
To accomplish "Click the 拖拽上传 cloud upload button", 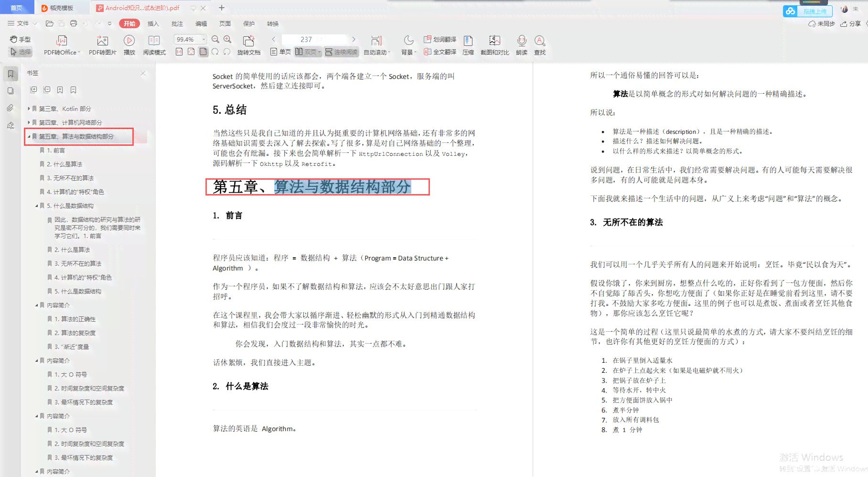I will [808, 11].
